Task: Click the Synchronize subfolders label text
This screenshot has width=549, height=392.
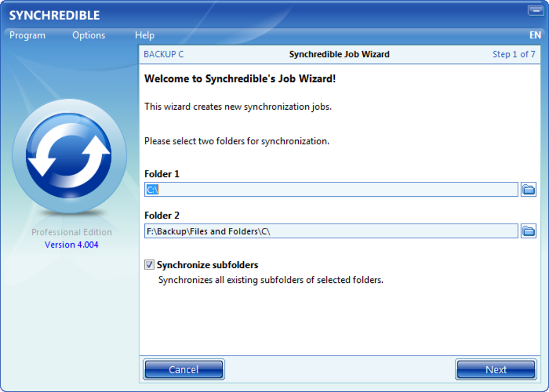Action: (x=207, y=265)
